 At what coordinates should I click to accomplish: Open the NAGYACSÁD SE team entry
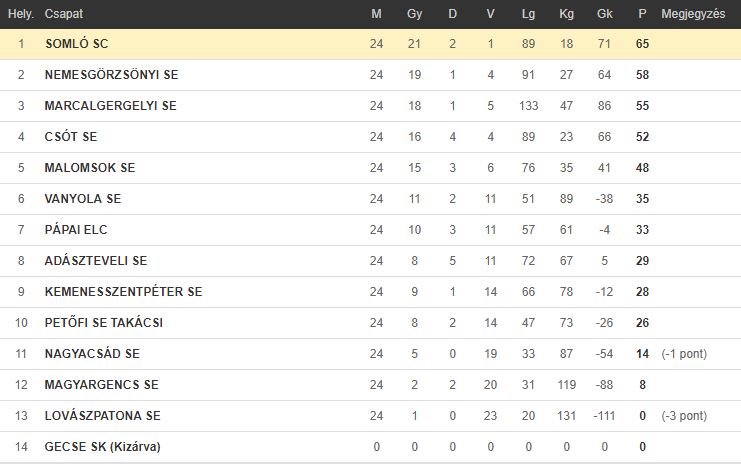coord(92,354)
